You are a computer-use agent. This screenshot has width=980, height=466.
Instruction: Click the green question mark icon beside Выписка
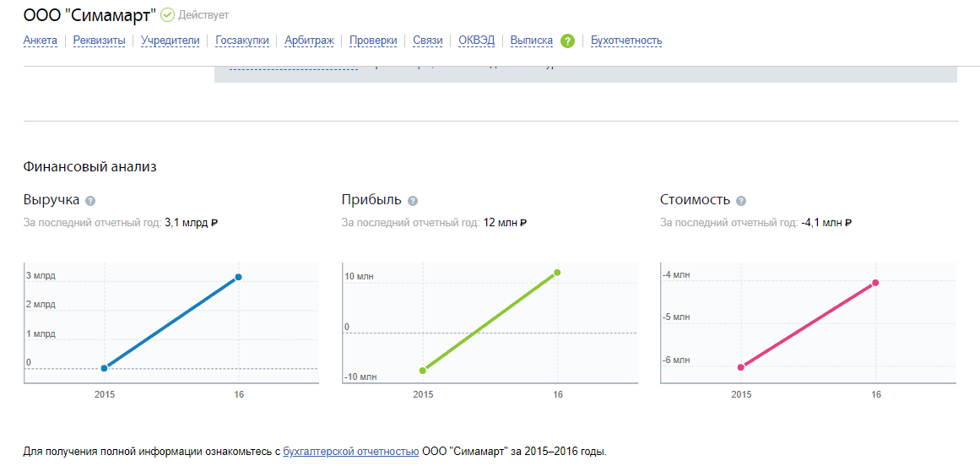click(x=567, y=41)
